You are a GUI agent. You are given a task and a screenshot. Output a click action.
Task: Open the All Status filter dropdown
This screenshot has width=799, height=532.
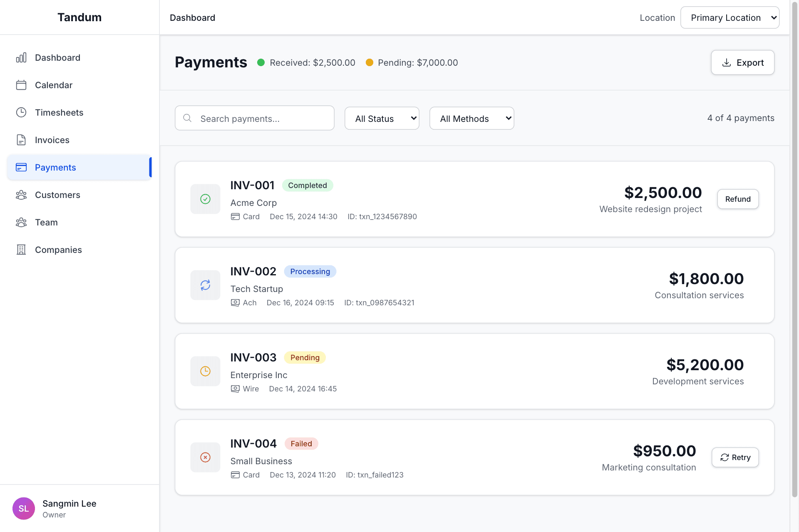tap(382, 119)
